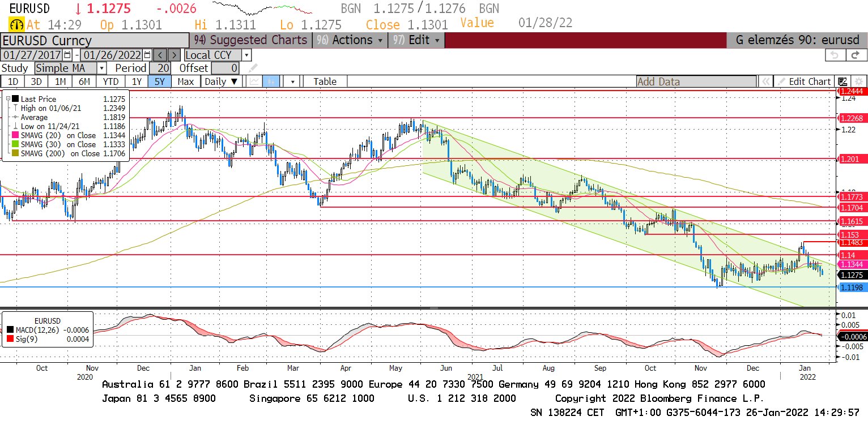Open the end date calendar picker
The width and height of the screenshot is (868, 429).
(x=147, y=55)
